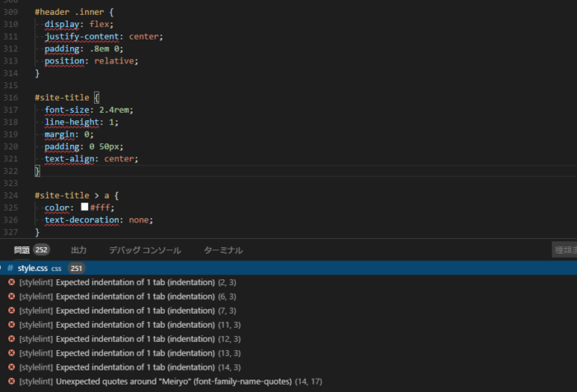Screen dimensions: 577x392
Task: Open the デバッグ コンソール tab
Action: click(x=144, y=250)
